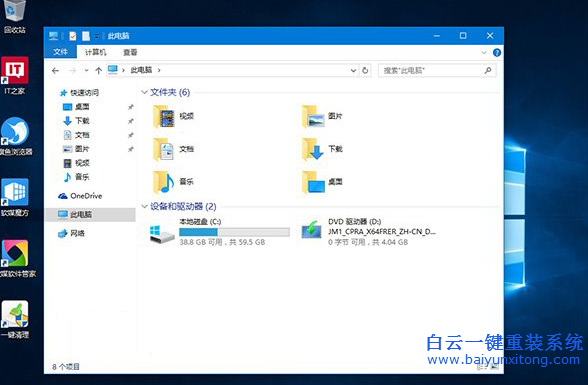Switch to the 计算机 ribbon tab
Viewport: 588px width, 385px height.
click(95, 52)
